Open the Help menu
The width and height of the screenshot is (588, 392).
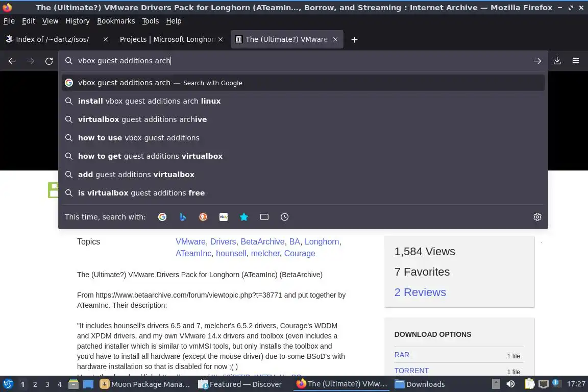pos(174,21)
